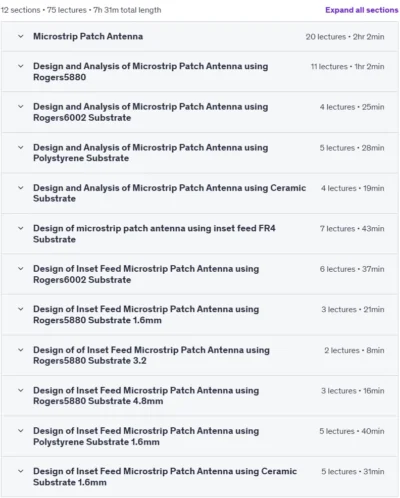Viewport: 400px width, 498px height.
Task: Expand chevron for Rogers5880 analysis section
Action: click(x=21, y=66)
